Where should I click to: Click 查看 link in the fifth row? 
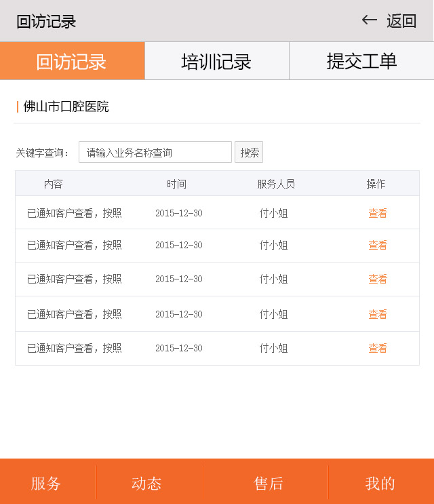coord(378,348)
